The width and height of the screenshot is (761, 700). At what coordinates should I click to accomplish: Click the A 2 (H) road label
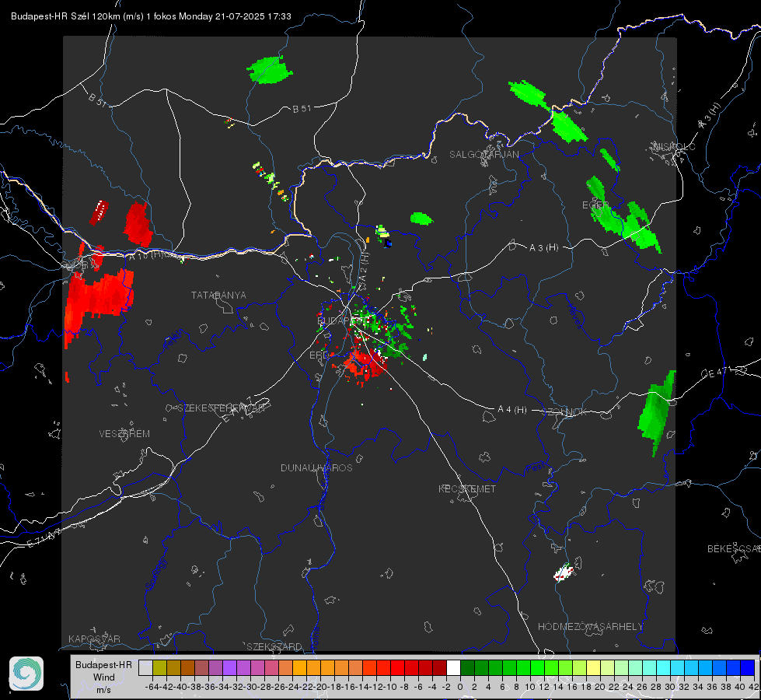(363, 268)
